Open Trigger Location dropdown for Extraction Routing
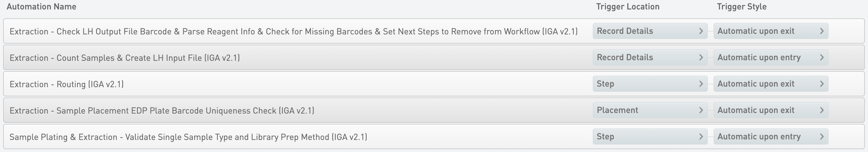Screen dimensions: 868x152 [x=650, y=84]
